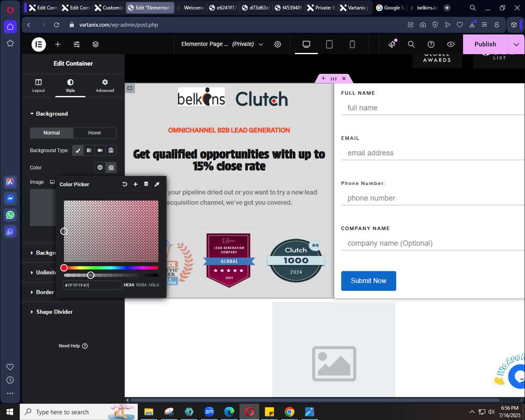Select the Normal background state
This screenshot has height=420, width=525.
click(52, 133)
